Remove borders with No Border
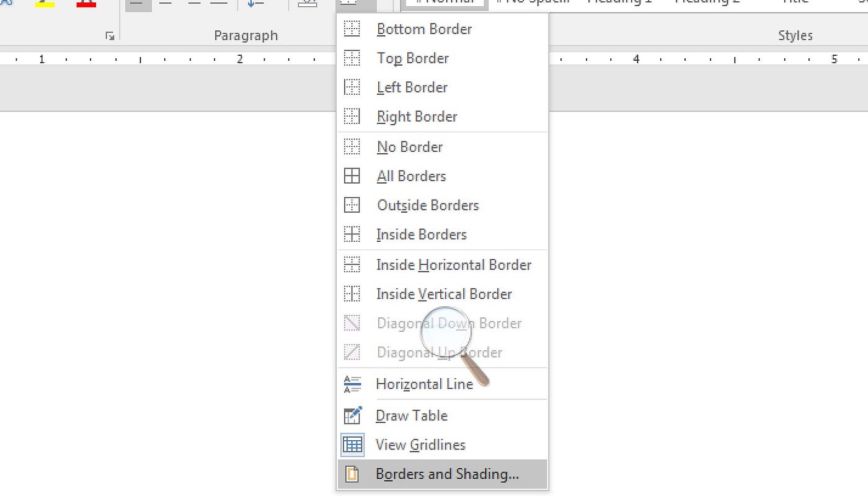The height and width of the screenshot is (496, 868). click(409, 146)
